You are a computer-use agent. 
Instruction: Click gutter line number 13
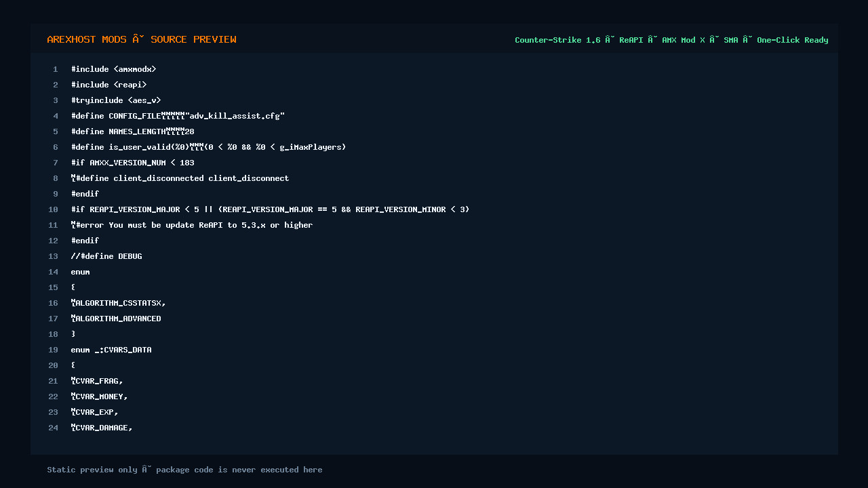(x=53, y=256)
